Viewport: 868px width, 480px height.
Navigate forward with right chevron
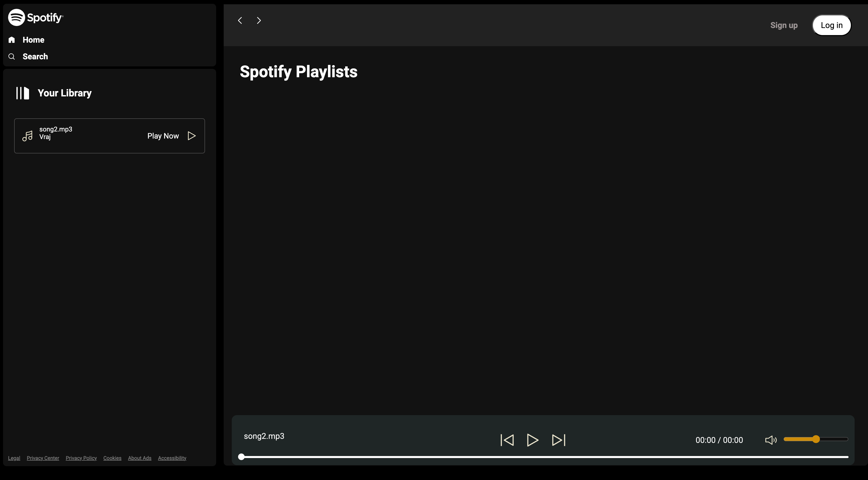click(x=259, y=20)
